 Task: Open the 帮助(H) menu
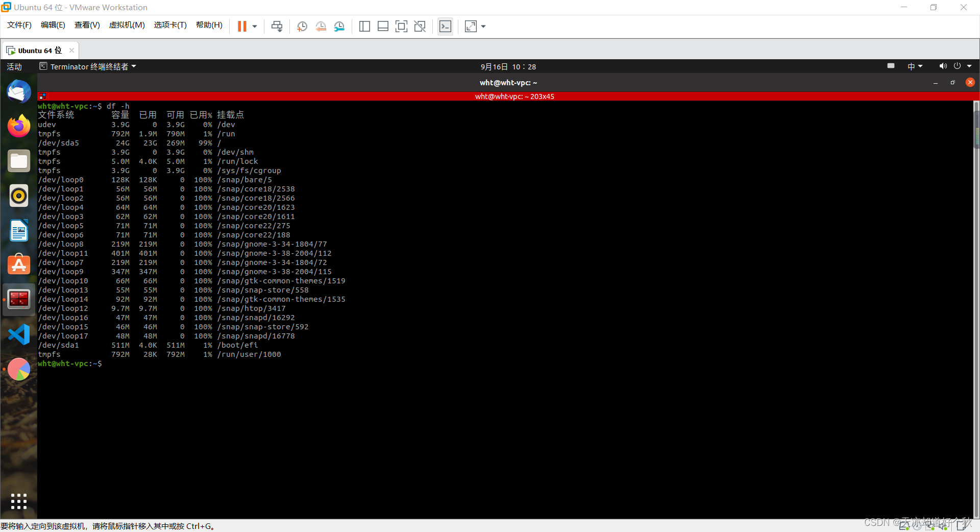209,25
